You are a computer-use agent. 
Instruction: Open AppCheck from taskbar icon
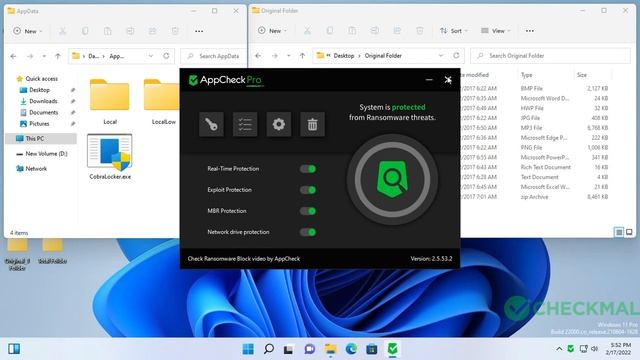[392, 349]
